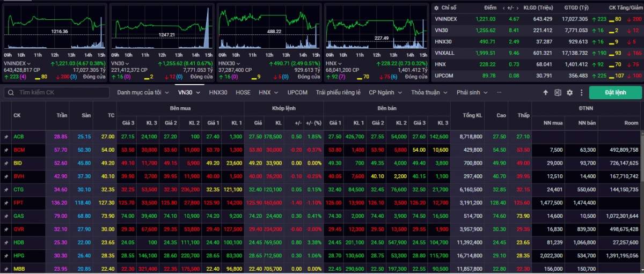
Task: Open CTG ticker symbol
Action: [19, 189]
